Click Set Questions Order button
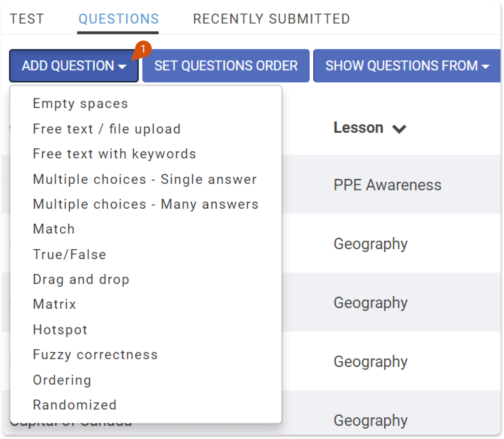The height and width of the screenshot is (439, 504). (226, 66)
